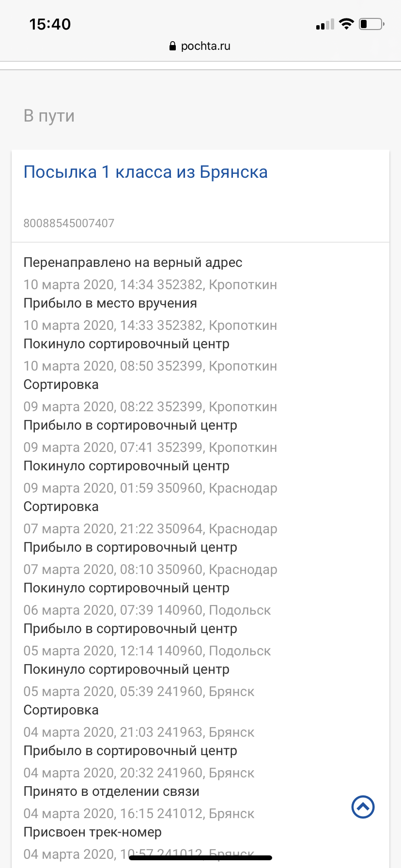Tap the 15:40 clock in status bar
The image size is (401, 868).
[50, 24]
